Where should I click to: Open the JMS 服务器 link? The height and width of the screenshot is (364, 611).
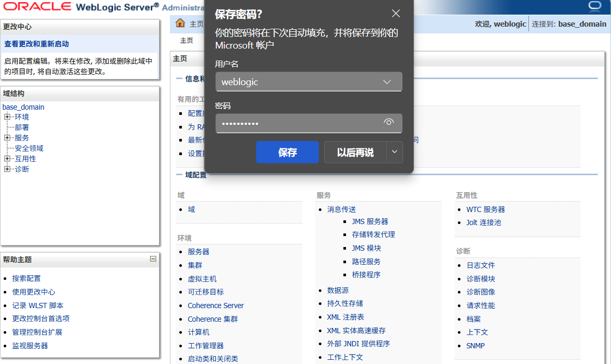[x=370, y=221]
